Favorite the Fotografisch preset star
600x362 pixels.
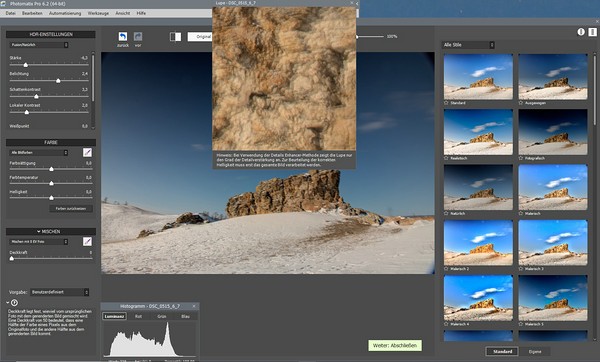[x=521, y=158]
